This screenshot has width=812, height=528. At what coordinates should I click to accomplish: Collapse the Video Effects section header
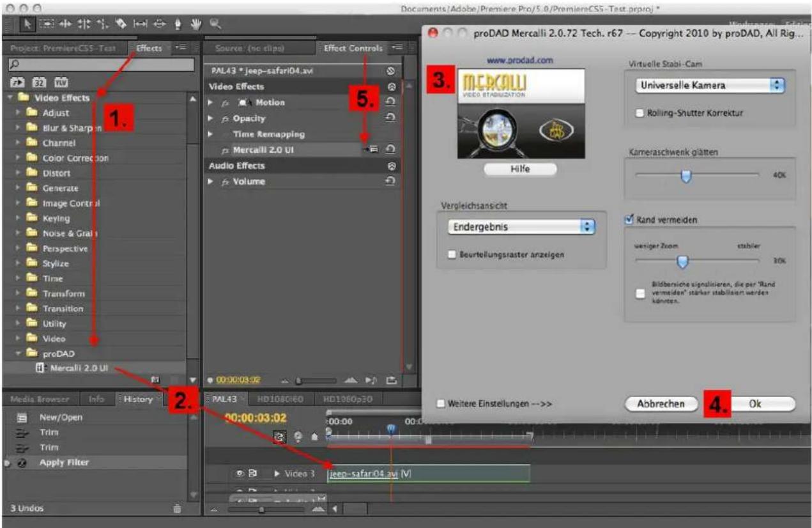coord(391,86)
